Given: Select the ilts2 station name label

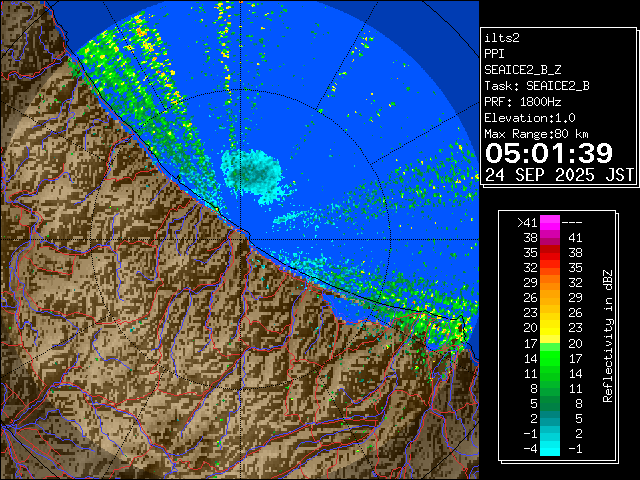Looking at the screenshot, I should [x=503, y=37].
